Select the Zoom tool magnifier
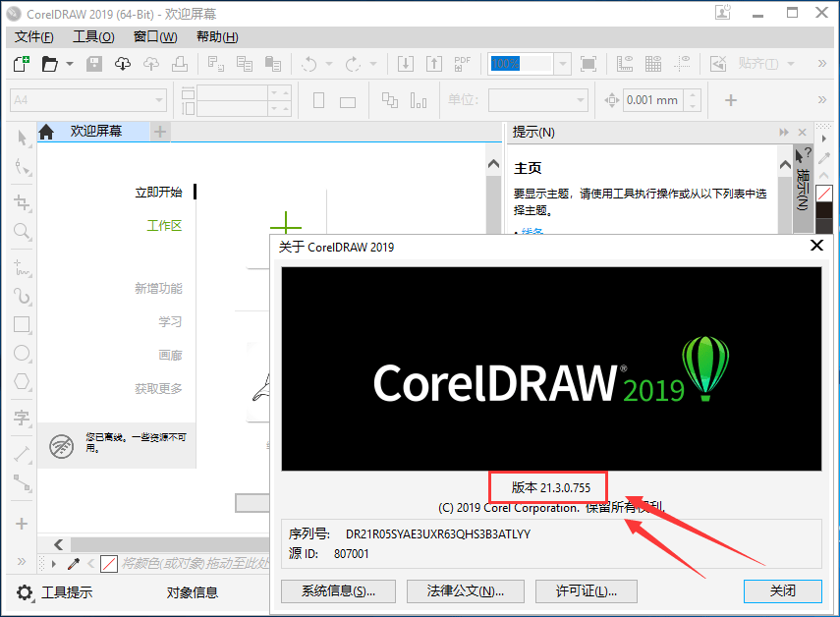 click(x=22, y=232)
